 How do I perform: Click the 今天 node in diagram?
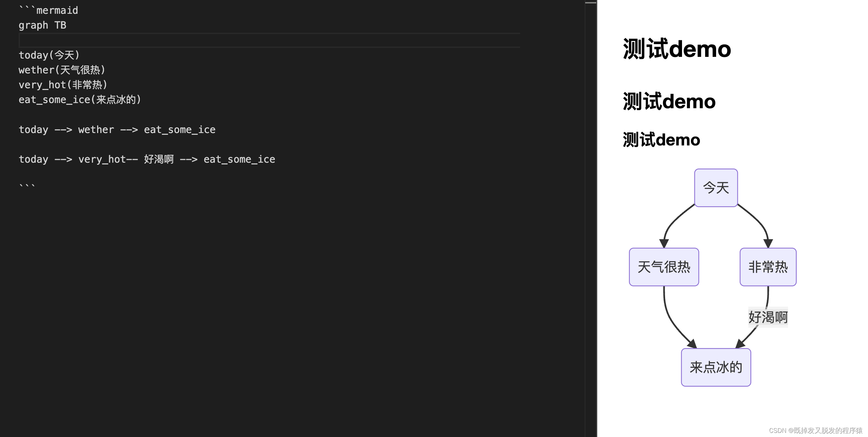pos(716,188)
